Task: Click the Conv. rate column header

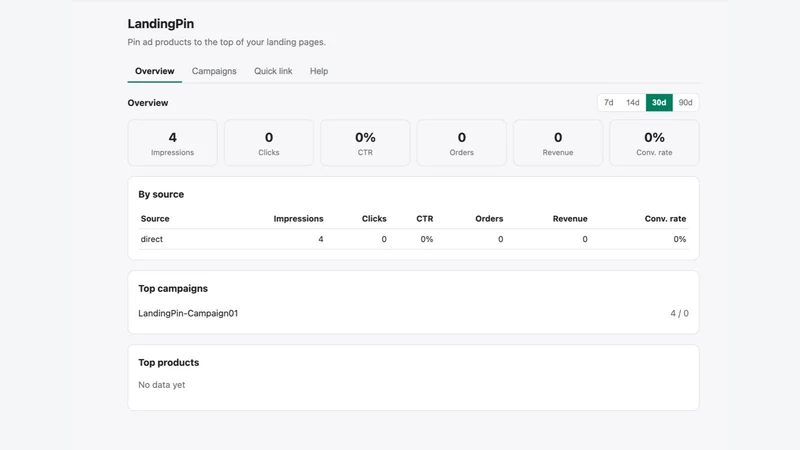Action: click(x=665, y=218)
